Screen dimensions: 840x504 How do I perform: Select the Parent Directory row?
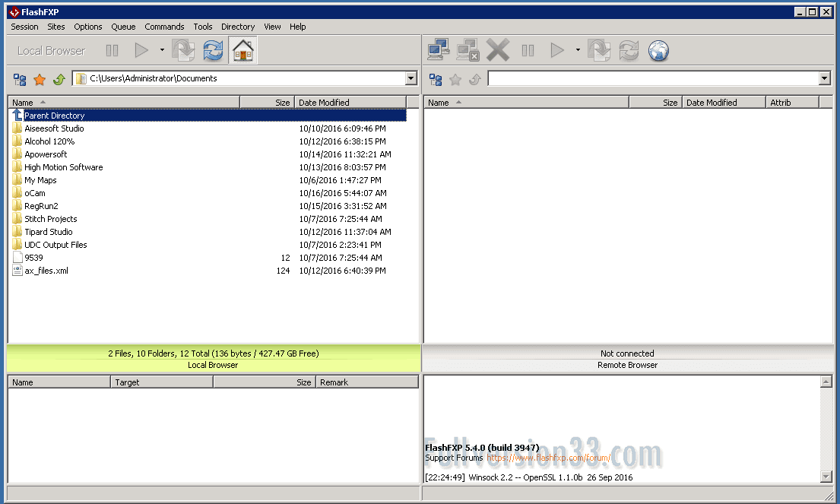(209, 116)
